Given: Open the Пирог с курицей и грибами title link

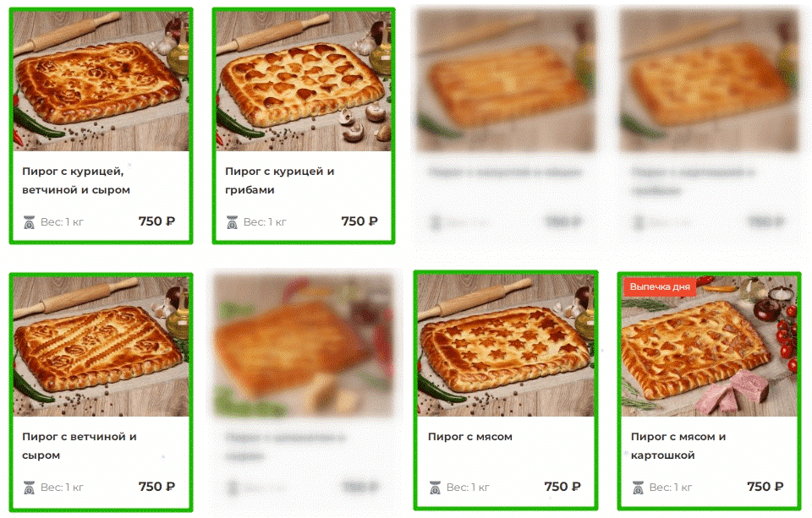Looking at the screenshot, I should pos(280,181).
